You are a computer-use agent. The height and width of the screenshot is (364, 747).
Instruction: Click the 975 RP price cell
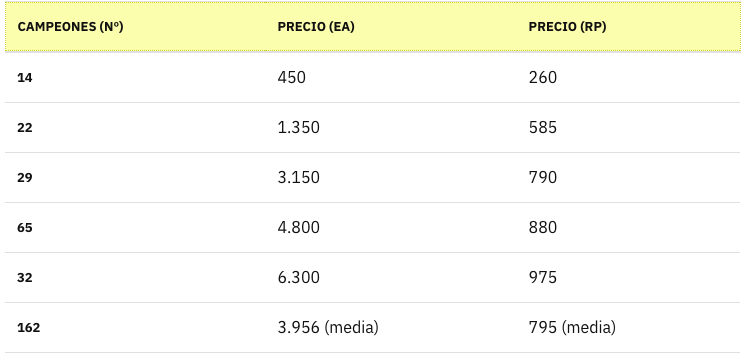[543, 278]
